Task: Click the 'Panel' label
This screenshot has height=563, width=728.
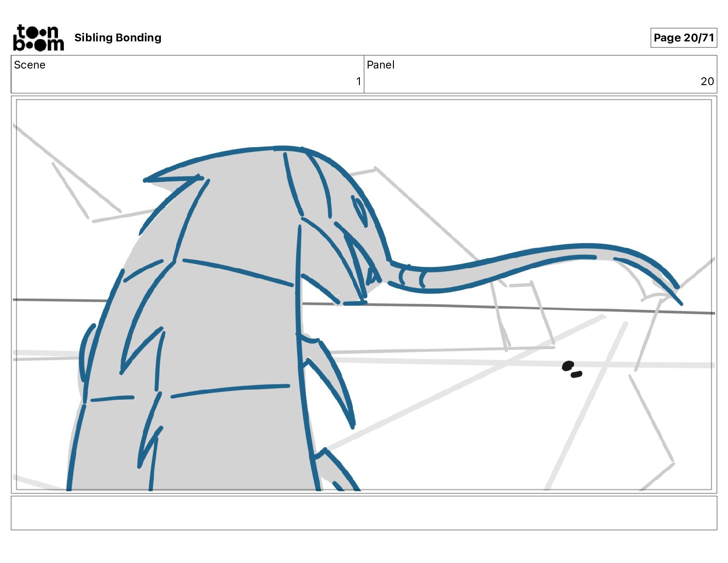Action: pyautogui.click(x=381, y=65)
